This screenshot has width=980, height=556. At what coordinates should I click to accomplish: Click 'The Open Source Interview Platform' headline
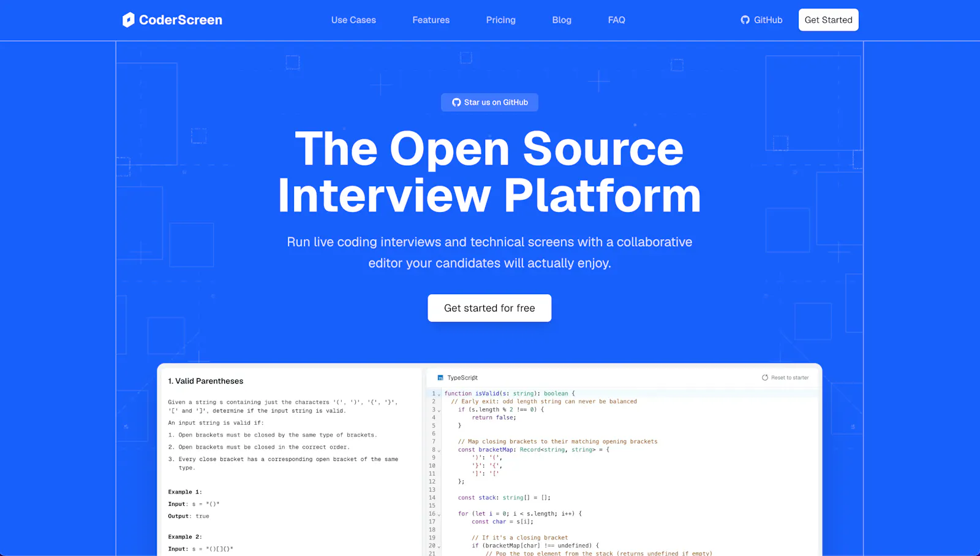[489, 172]
